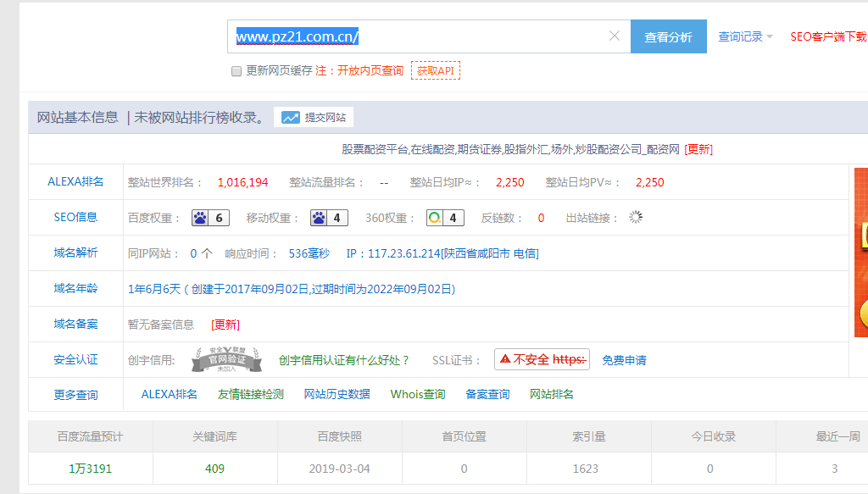Open the Whois查询 link
The height and width of the screenshot is (494, 868).
[417, 394]
